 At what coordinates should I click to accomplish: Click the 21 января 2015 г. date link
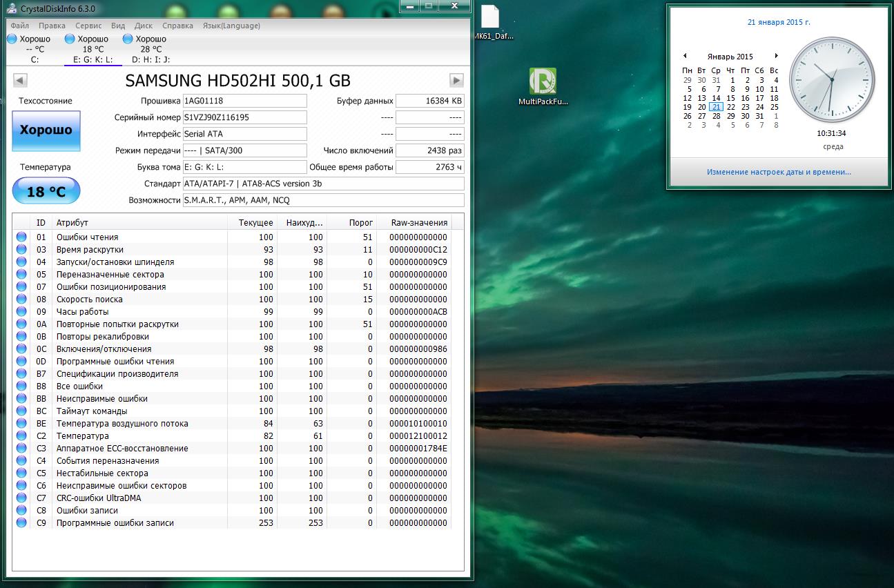779,22
